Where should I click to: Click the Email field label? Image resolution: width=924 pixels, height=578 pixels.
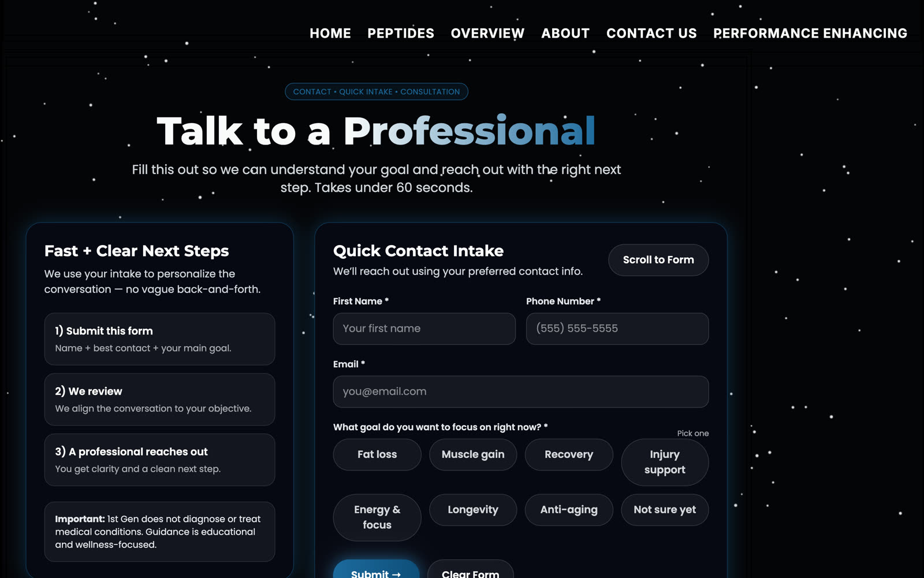pyautogui.click(x=349, y=364)
